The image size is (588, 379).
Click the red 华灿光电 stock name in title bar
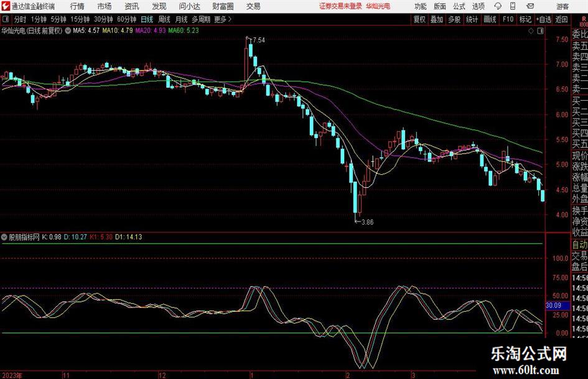(378, 6)
